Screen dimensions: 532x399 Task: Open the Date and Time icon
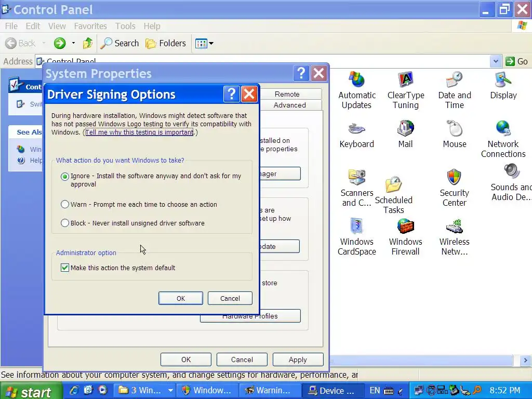[454, 90]
